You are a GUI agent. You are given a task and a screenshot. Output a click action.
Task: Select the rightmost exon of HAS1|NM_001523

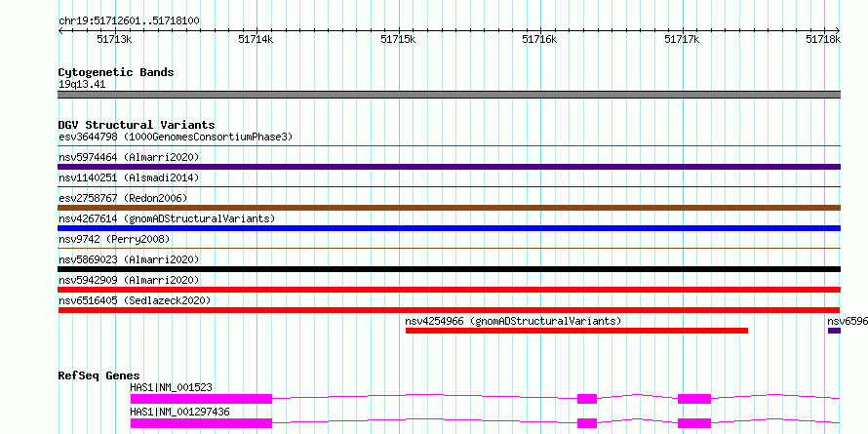[694, 399]
